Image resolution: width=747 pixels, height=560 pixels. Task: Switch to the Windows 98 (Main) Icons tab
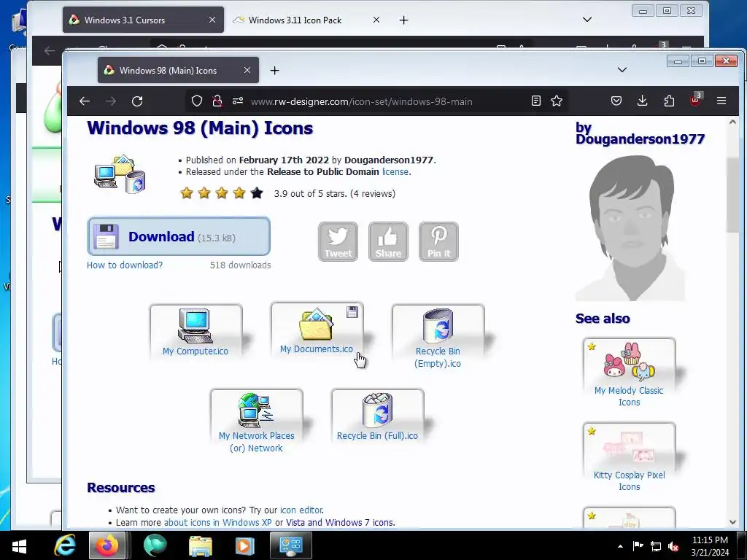click(178, 70)
